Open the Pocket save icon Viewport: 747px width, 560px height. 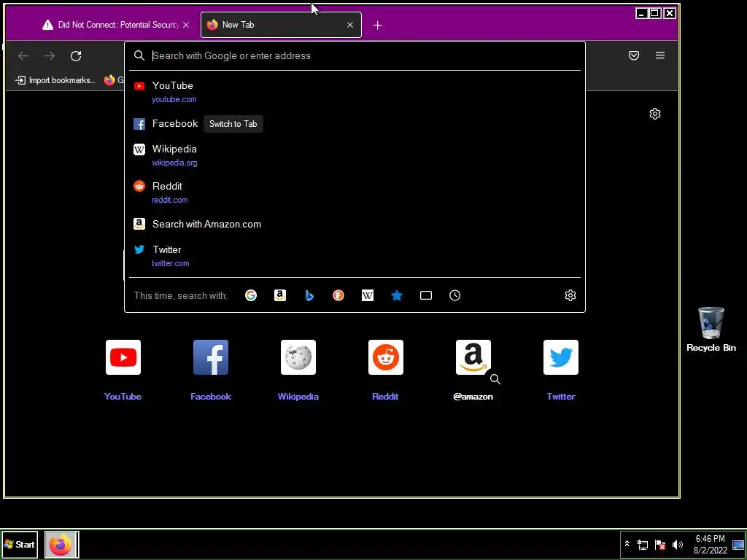[x=634, y=55]
